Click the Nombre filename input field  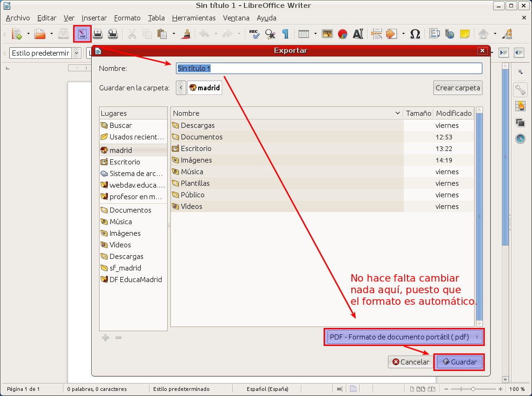(x=329, y=68)
